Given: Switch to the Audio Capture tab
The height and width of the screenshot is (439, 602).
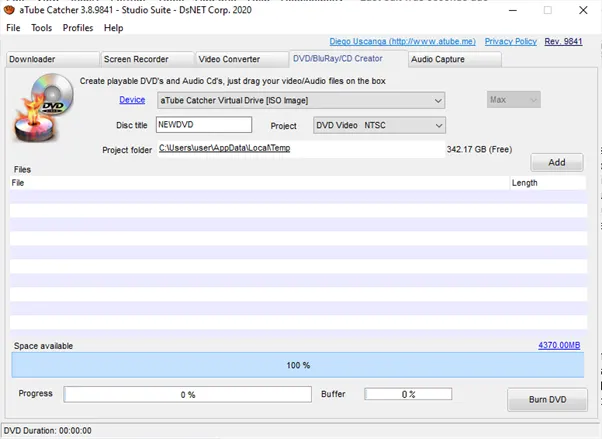Looking at the screenshot, I should pos(455,59).
